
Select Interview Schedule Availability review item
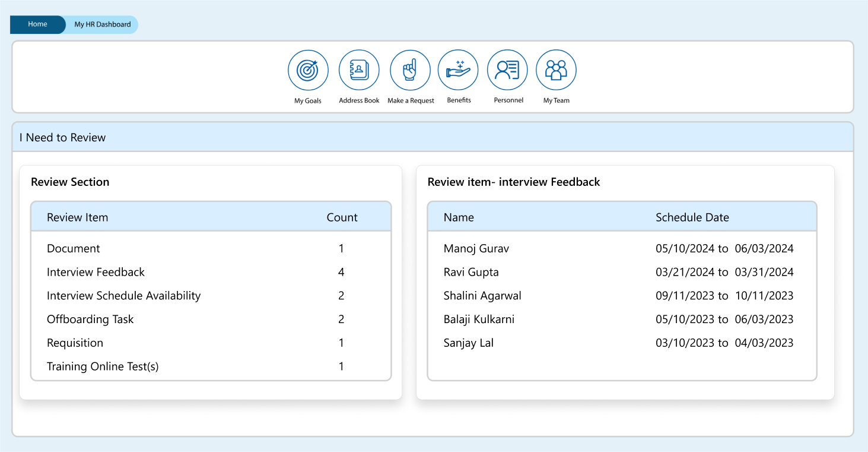123,296
